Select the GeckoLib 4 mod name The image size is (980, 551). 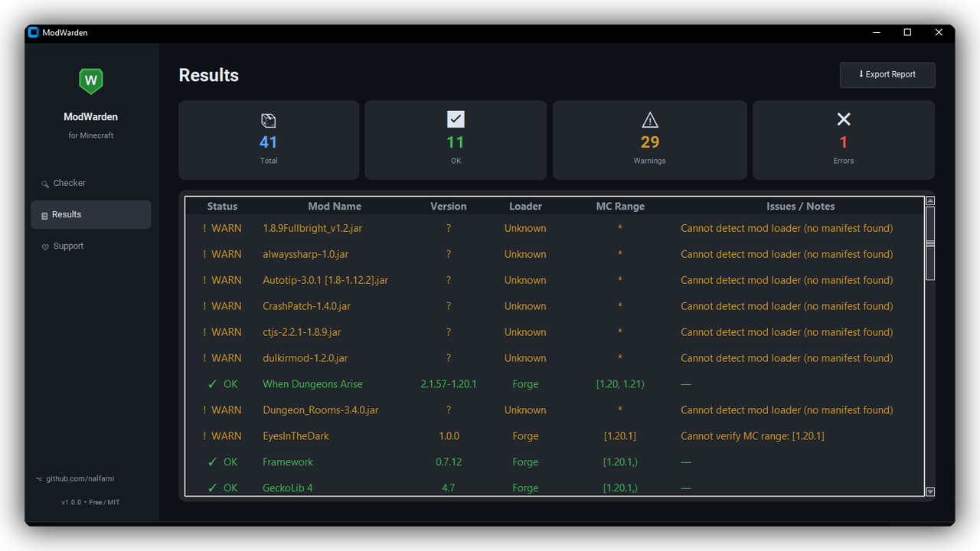[288, 488]
